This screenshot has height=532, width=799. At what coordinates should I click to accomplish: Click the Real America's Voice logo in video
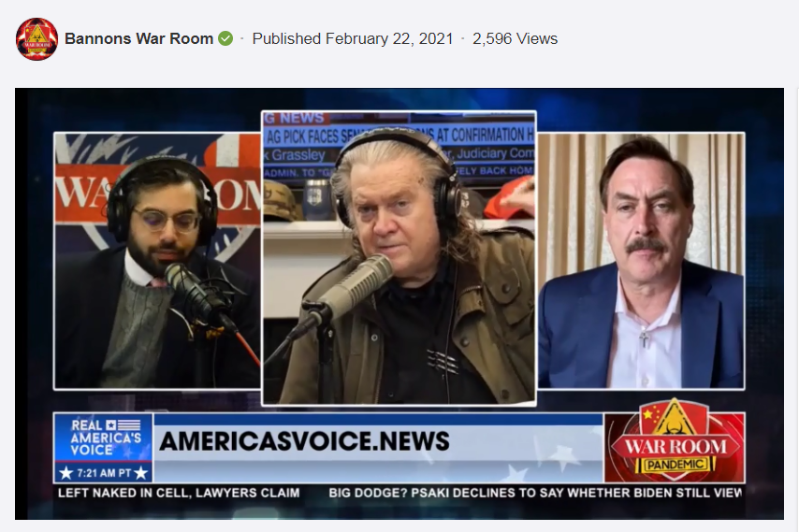pos(104,439)
